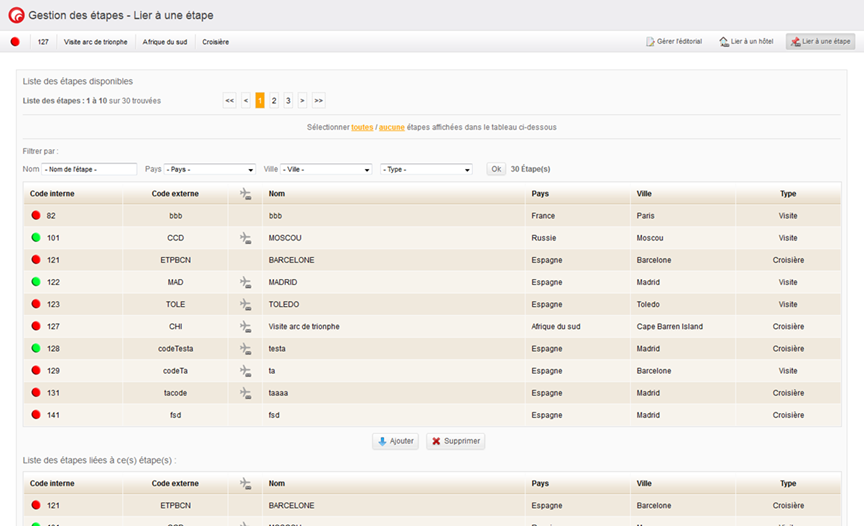Screen dimensions: 864x526
Task: Click the red app logo in title bar
Action: (16, 15)
